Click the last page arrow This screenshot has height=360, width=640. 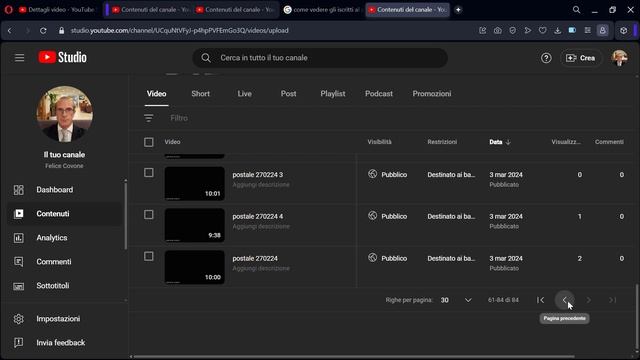(613, 300)
